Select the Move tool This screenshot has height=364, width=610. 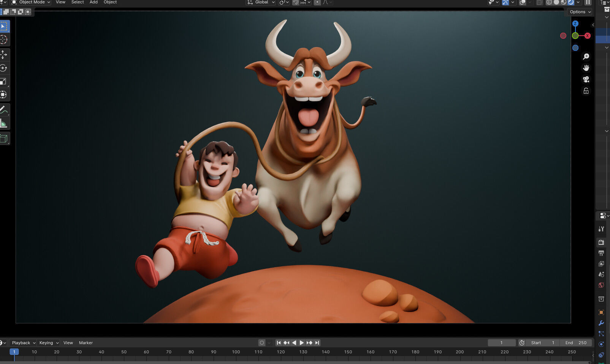[4, 55]
